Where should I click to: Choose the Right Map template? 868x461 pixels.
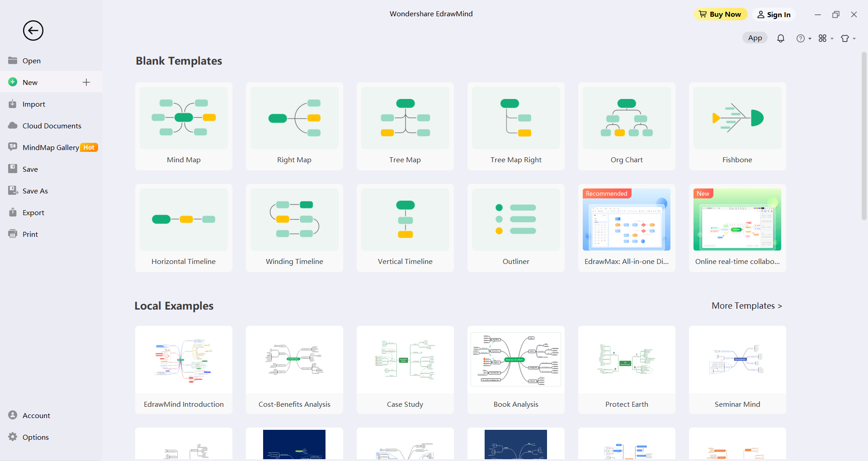294,126
